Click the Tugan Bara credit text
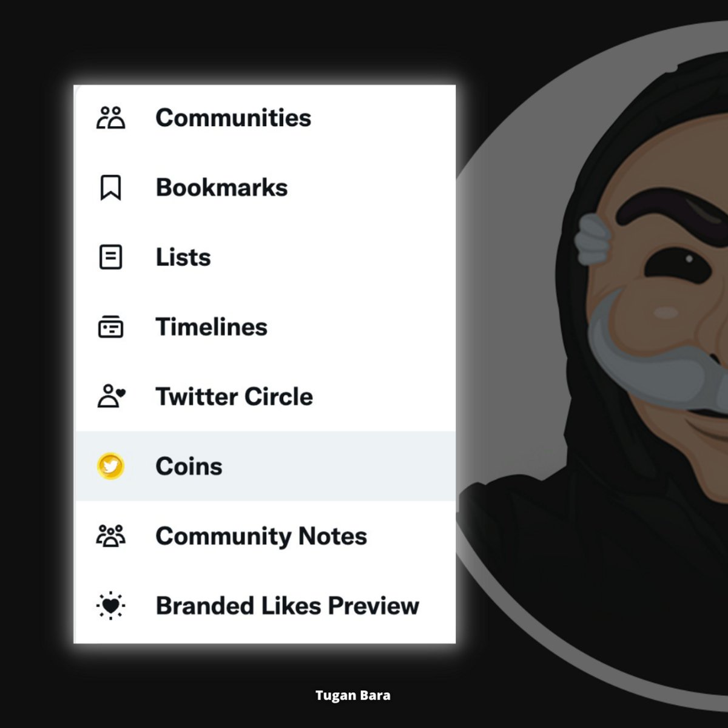Screen dimensions: 728x728 (x=353, y=695)
